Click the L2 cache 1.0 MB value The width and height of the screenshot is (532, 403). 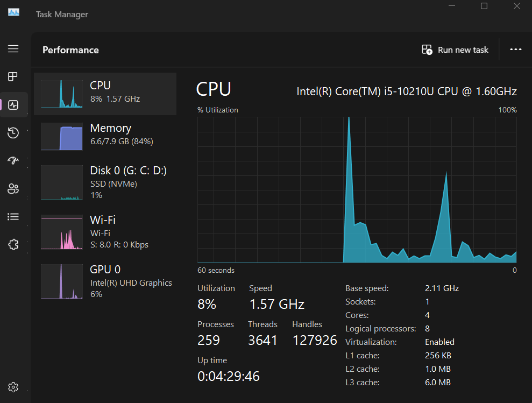[438, 369]
